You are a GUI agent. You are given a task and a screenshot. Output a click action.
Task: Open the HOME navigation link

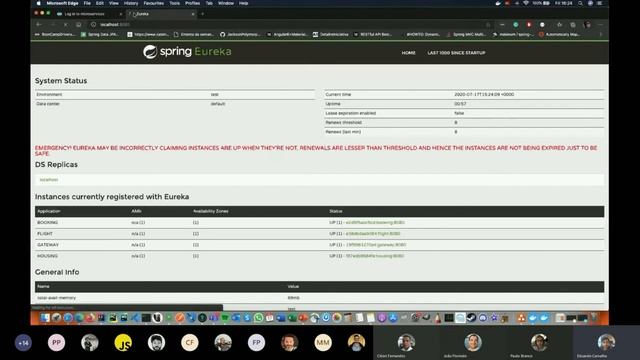coord(408,53)
